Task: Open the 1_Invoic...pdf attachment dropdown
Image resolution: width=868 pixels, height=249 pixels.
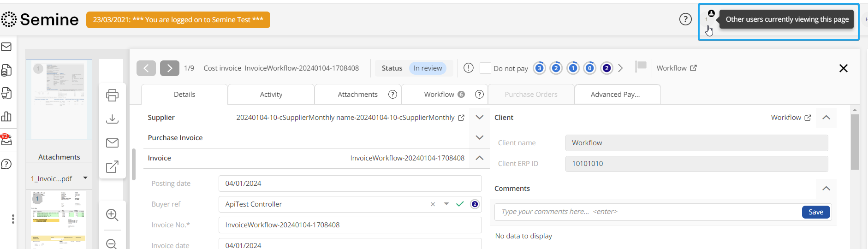Action: tap(85, 178)
